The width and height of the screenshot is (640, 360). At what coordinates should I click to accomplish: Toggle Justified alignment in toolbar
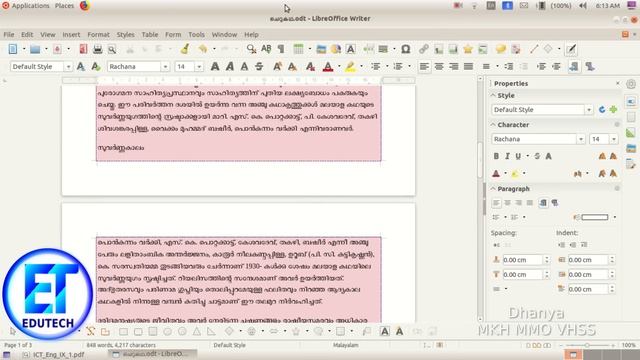coord(469,67)
